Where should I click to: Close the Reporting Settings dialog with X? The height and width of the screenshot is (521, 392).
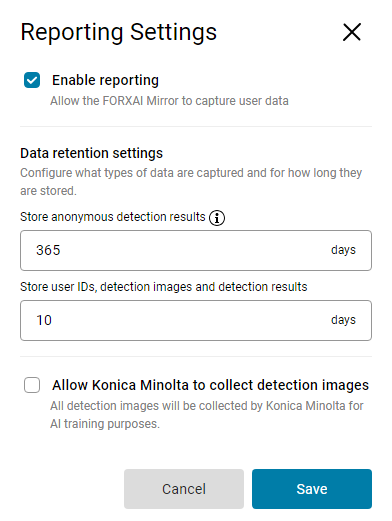point(352,32)
